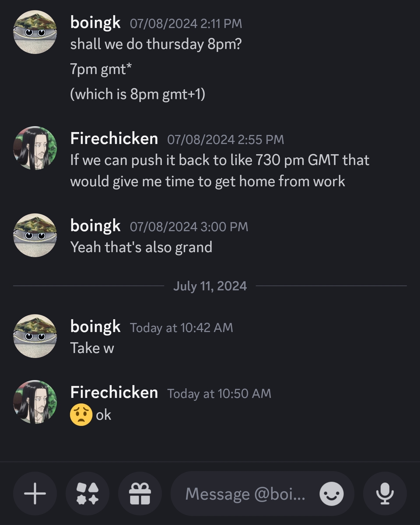Open boingk's avatar beside 2:11 PM message
The width and height of the screenshot is (420, 525).
(x=35, y=32)
